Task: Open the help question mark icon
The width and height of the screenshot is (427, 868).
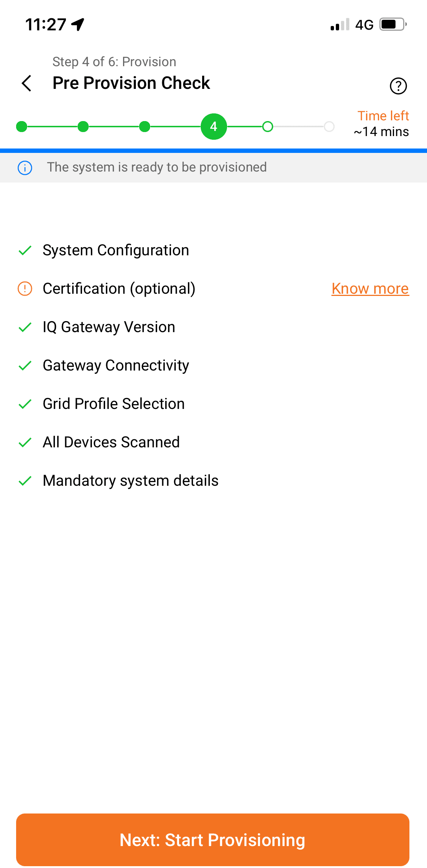Action: [398, 86]
